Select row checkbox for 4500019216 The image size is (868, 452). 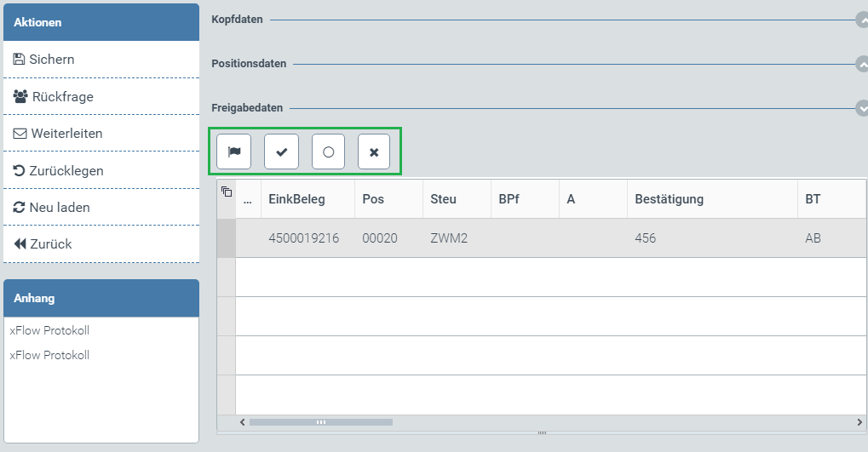[226, 238]
